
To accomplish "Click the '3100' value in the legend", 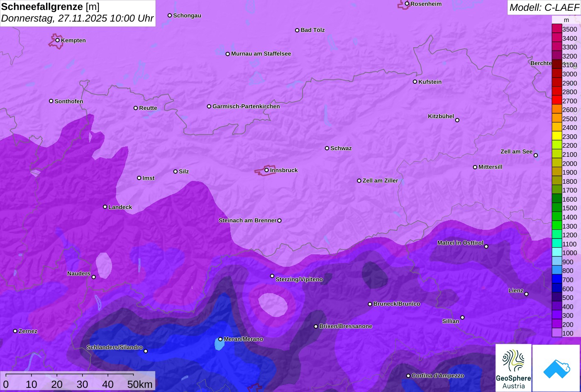I will [570, 65].
